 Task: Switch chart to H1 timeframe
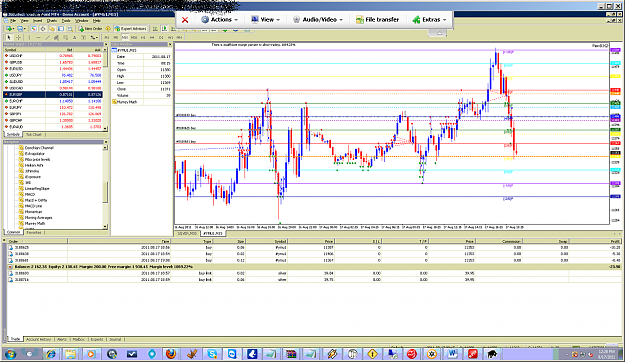click(x=143, y=37)
